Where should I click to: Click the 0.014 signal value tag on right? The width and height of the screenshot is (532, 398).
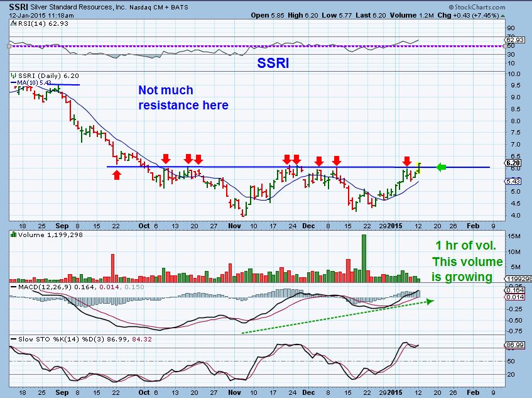pos(515,297)
